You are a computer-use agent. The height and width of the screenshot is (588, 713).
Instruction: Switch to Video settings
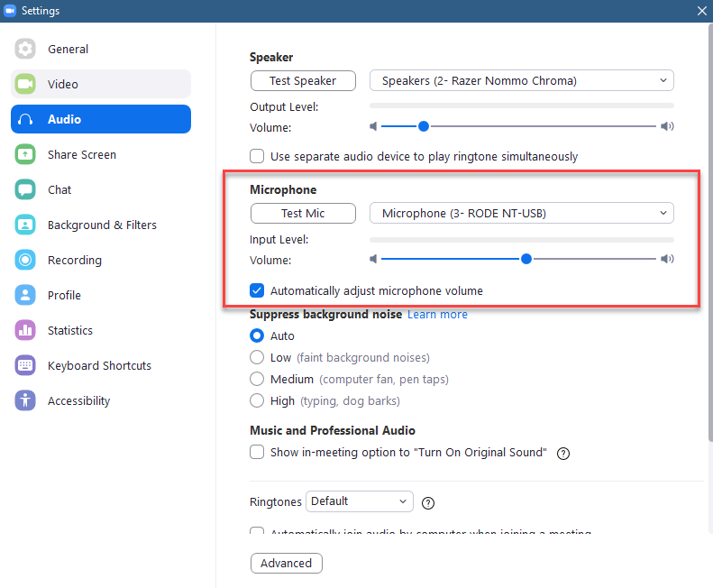point(101,84)
